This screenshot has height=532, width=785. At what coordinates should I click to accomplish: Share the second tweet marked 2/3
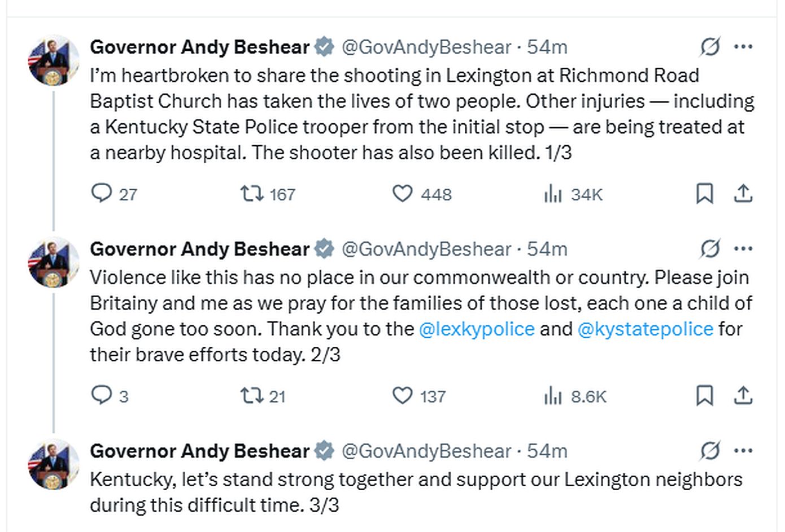coord(743,395)
